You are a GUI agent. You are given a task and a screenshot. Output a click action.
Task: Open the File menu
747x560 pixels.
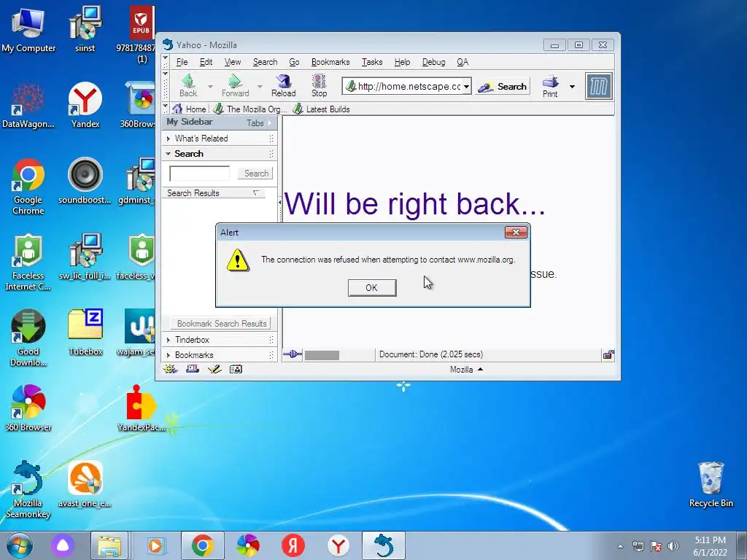182,62
